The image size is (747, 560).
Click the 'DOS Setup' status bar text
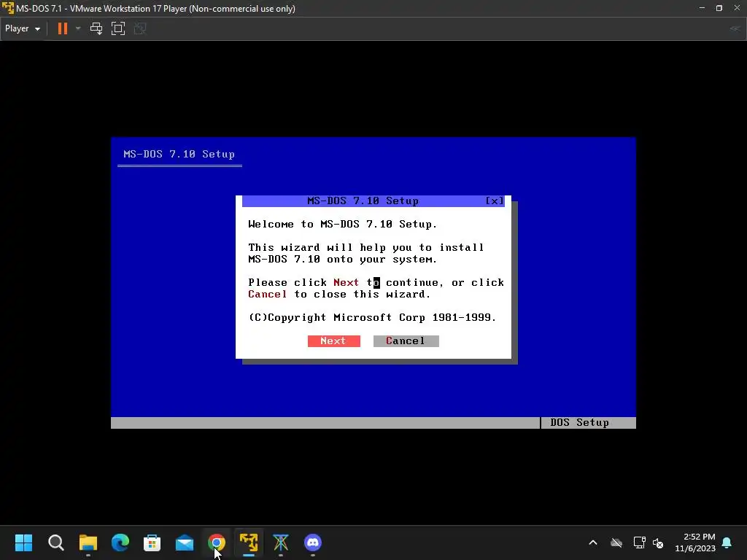(579, 422)
